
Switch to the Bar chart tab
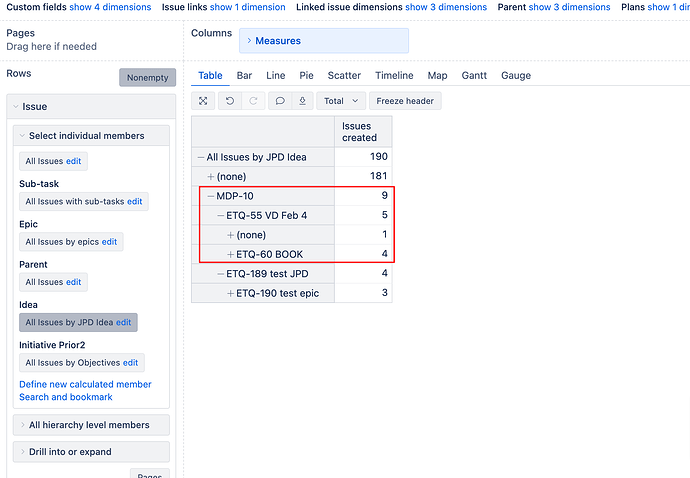pos(244,75)
